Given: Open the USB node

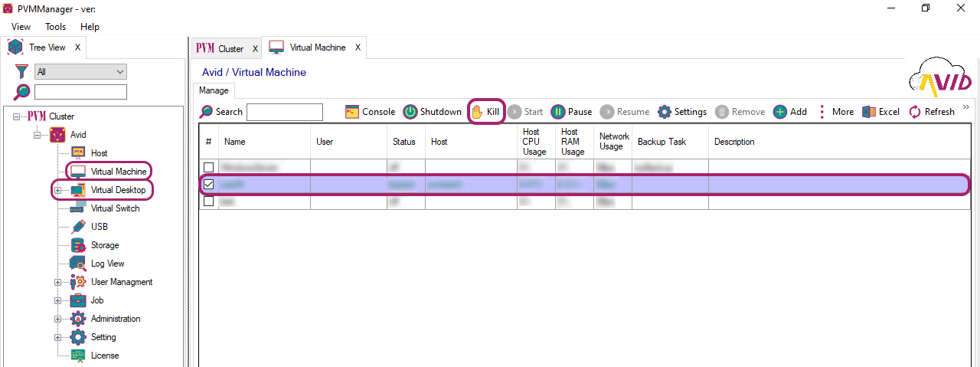Looking at the screenshot, I should (100, 227).
